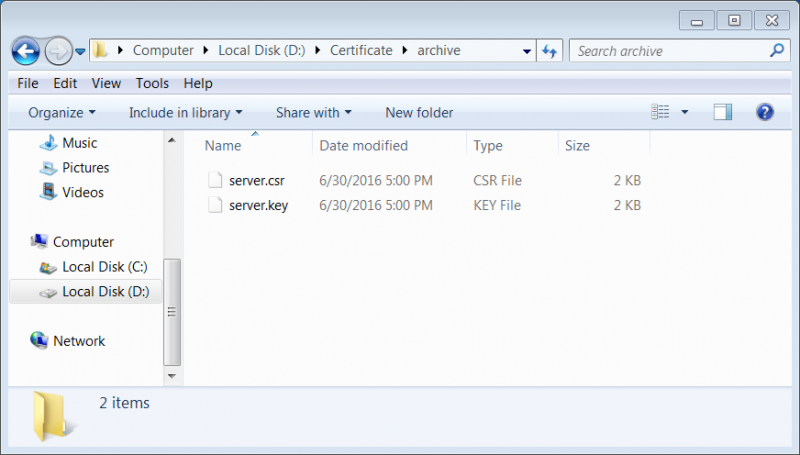800x455 pixels.
Task: Open Help with the blue question icon
Action: pyautogui.click(x=764, y=112)
